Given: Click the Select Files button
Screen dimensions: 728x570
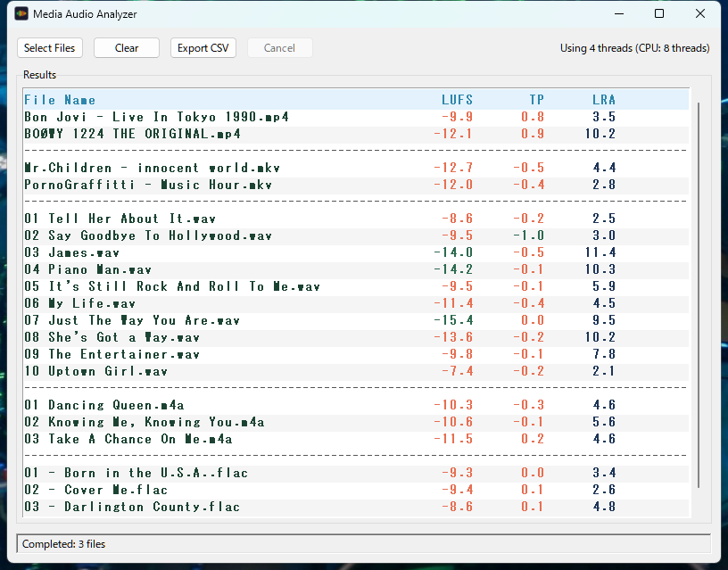Looking at the screenshot, I should pos(49,47).
